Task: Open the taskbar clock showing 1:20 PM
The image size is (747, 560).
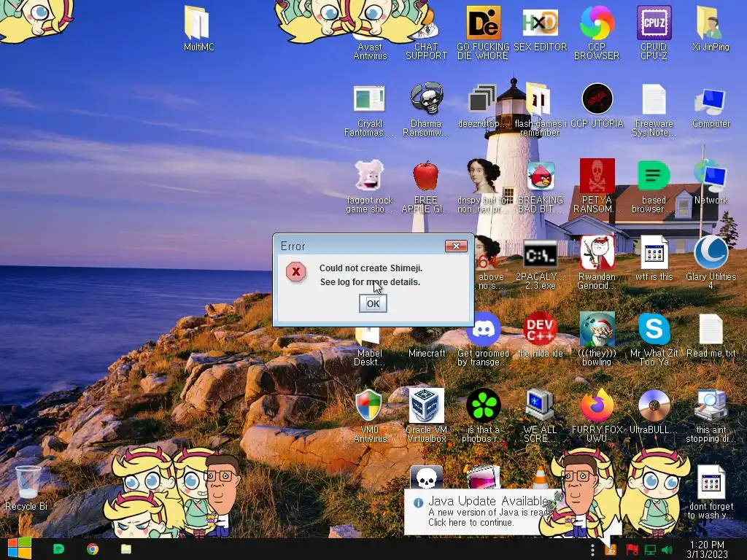Action: (707, 549)
